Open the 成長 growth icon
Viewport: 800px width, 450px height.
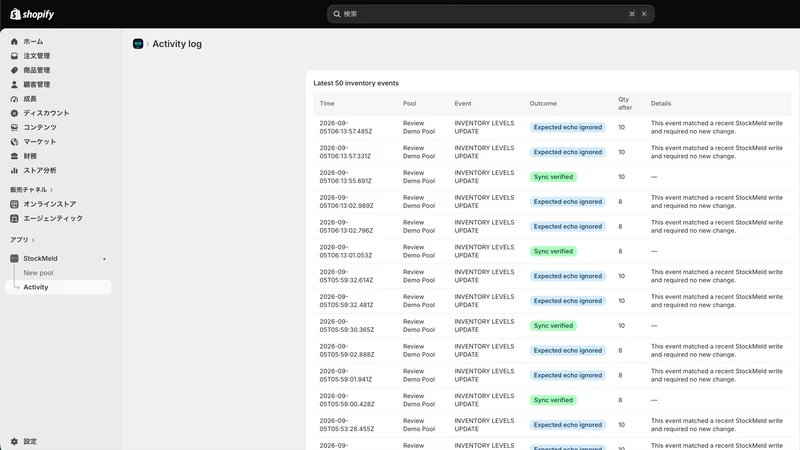tap(14, 98)
